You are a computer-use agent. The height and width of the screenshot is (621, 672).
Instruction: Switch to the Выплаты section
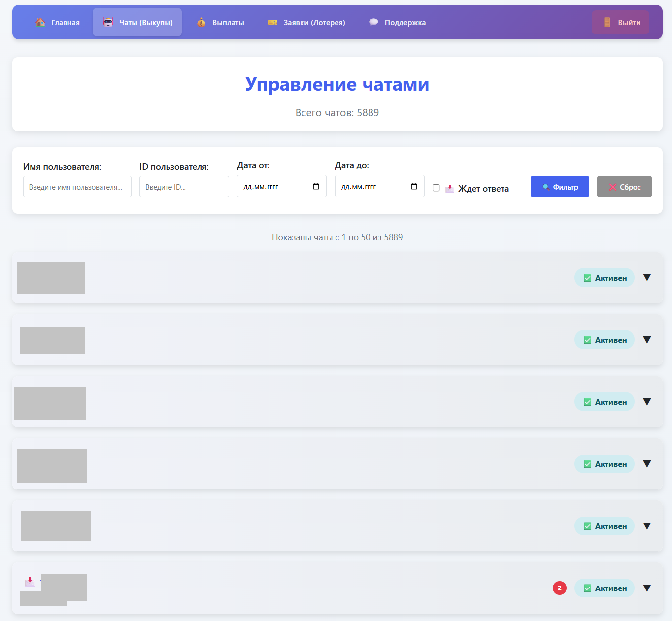(220, 22)
